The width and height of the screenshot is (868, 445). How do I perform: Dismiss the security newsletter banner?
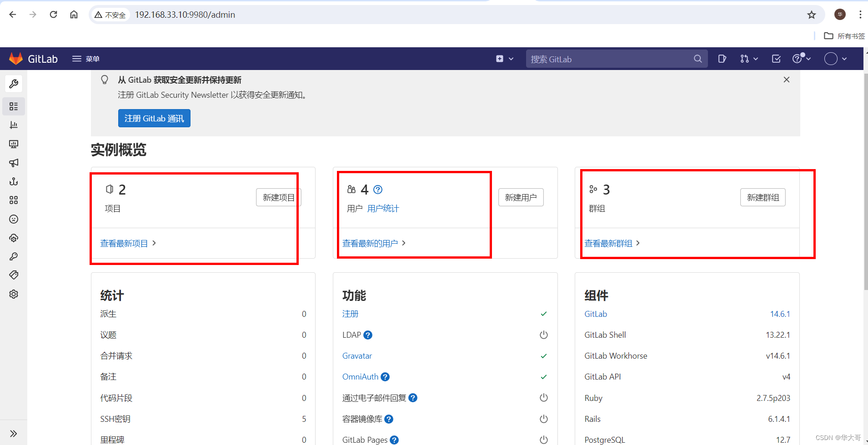point(787,80)
